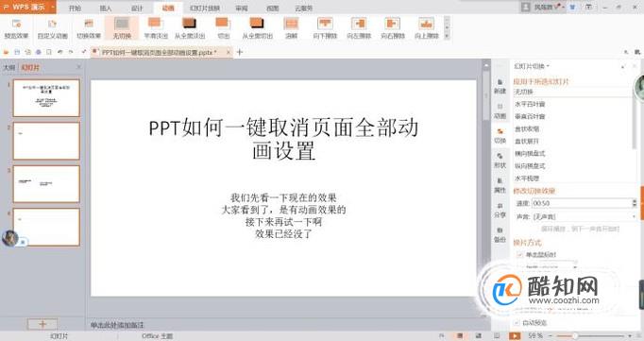Open the 插入 ribbon tab
The image size is (644, 341).
click(x=106, y=8)
